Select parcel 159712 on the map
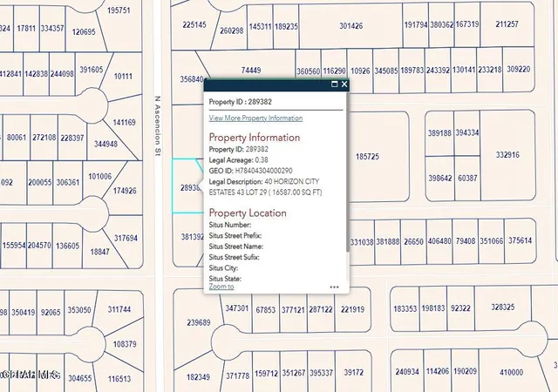This screenshot has height=392, width=558. coord(266,374)
